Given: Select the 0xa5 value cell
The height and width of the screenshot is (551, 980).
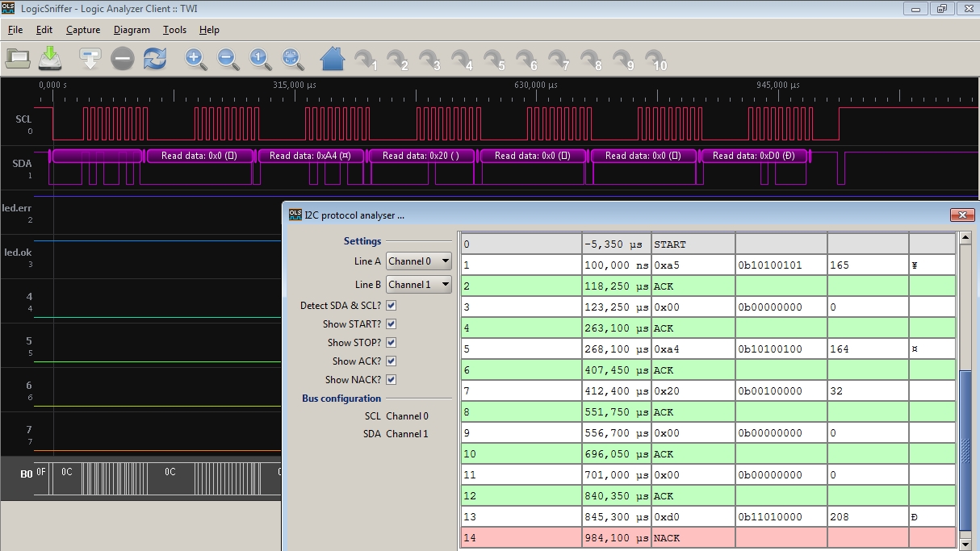Looking at the screenshot, I should click(693, 265).
